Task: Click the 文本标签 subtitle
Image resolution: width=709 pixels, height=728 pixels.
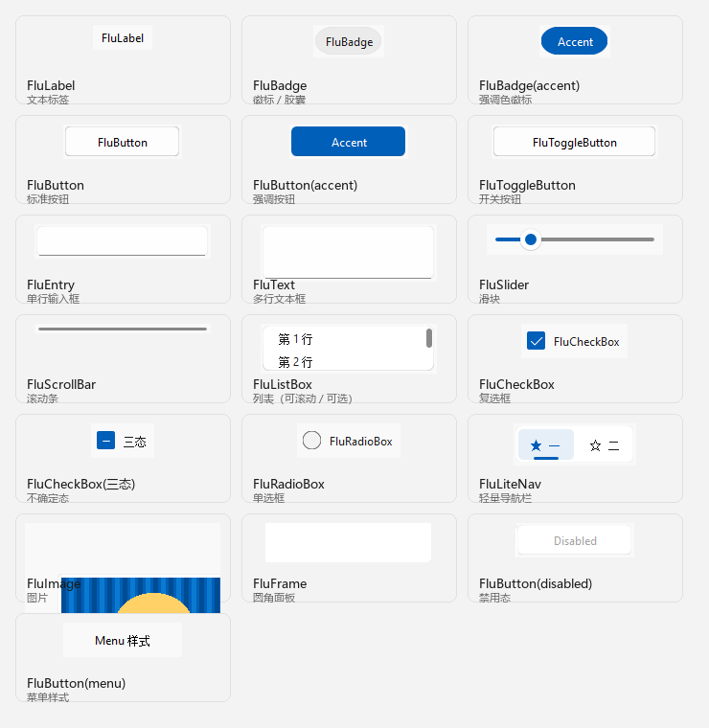Action: [x=48, y=100]
